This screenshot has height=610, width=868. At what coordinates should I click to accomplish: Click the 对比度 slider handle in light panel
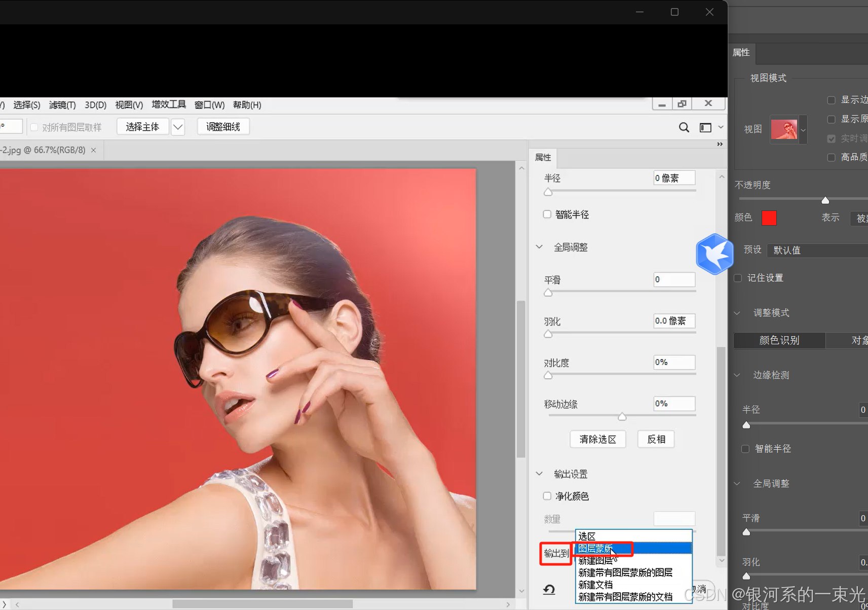(x=548, y=375)
